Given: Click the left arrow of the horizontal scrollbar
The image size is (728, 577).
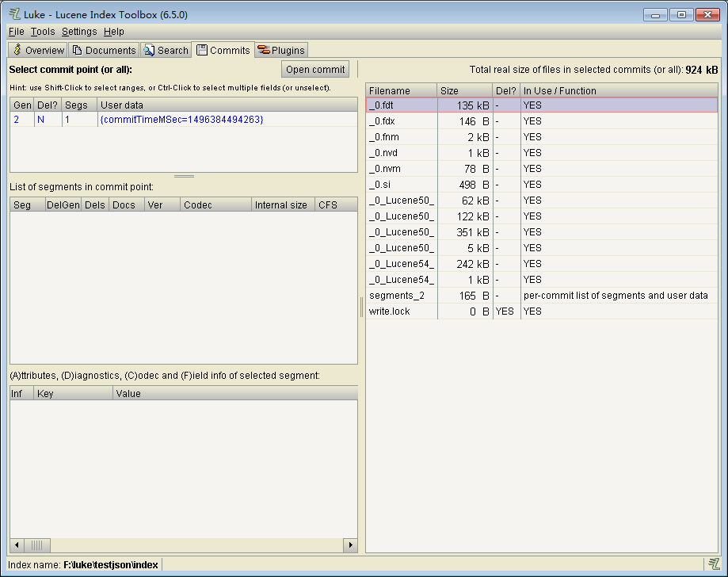Looking at the screenshot, I should (17, 545).
